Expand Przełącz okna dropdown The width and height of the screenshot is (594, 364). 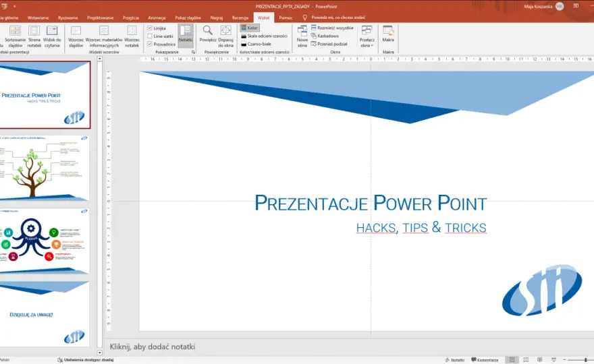pos(367,36)
